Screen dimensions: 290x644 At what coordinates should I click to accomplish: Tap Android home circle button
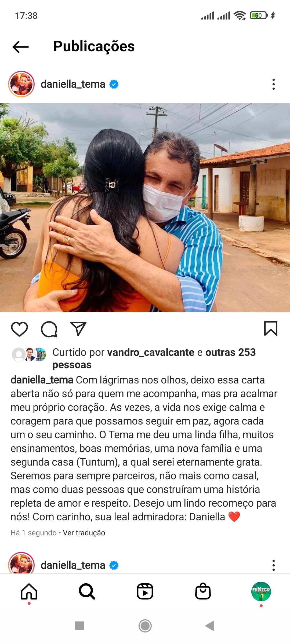145,626
